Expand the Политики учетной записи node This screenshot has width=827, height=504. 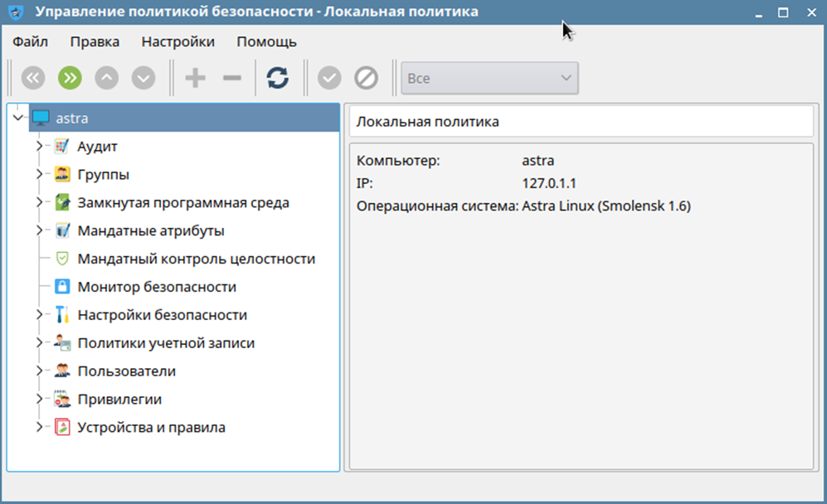pos(39,342)
